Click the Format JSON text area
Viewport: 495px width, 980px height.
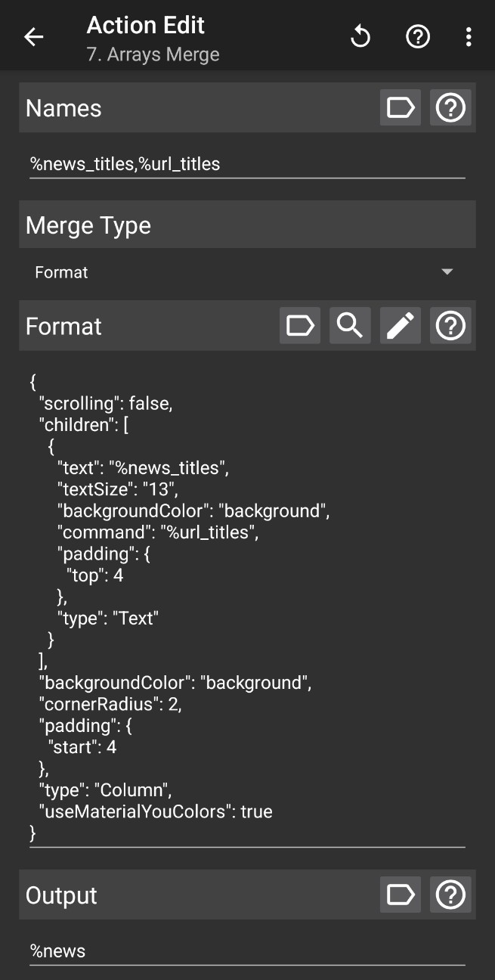click(x=247, y=607)
